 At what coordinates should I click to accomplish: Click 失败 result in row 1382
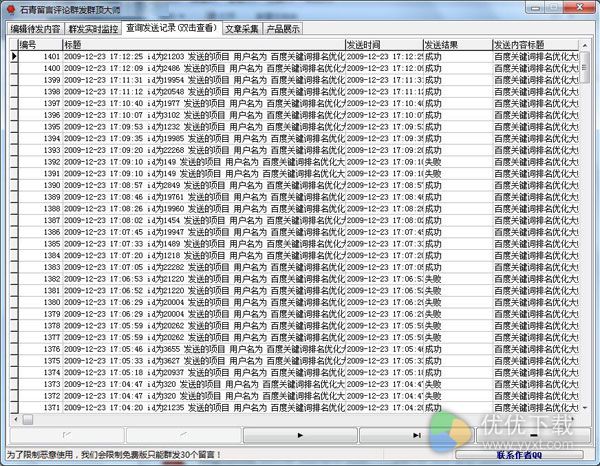[x=433, y=279]
